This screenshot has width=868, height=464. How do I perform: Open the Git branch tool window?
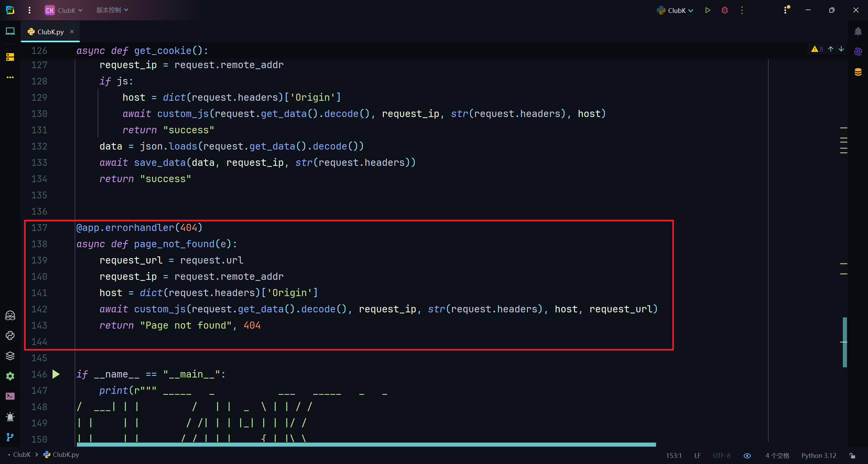coord(10,437)
